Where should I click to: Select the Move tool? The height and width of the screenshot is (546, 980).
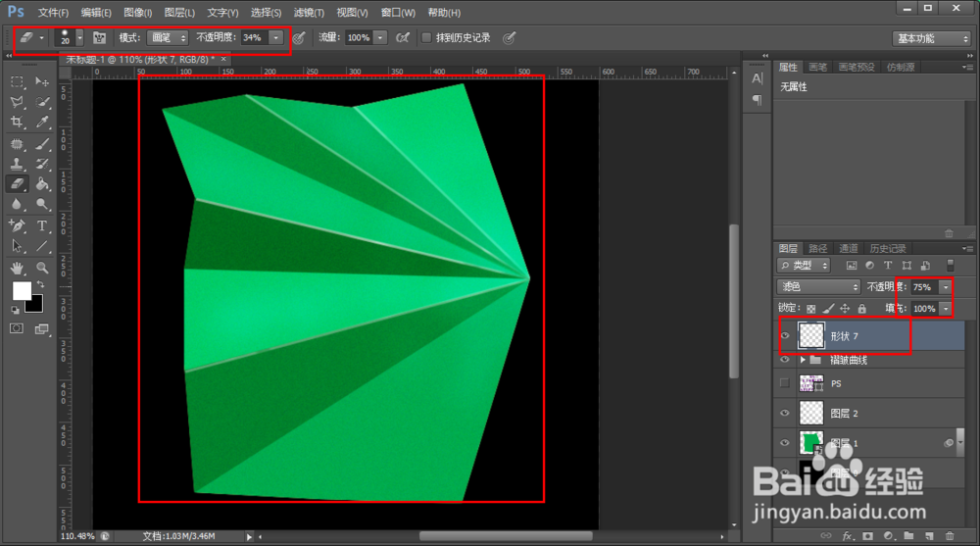pos(42,82)
